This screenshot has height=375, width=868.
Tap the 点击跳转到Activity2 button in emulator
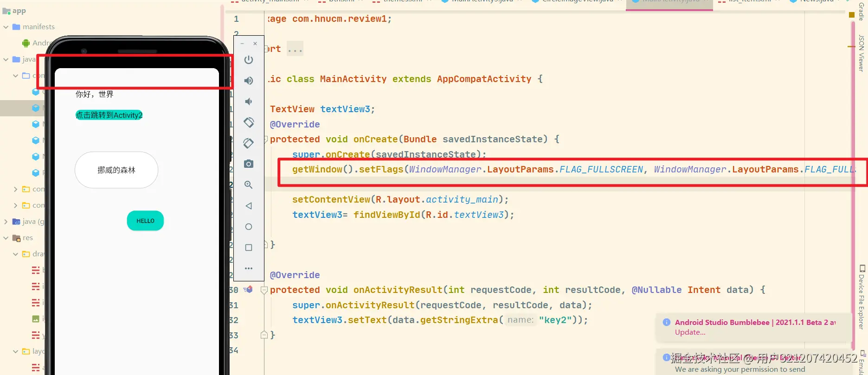(x=109, y=115)
